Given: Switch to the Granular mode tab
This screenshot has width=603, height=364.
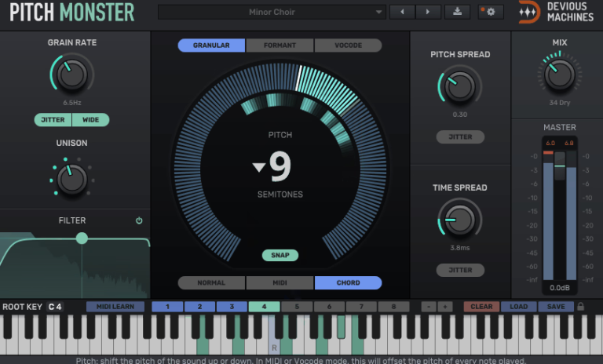Looking at the screenshot, I should [211, 45].
